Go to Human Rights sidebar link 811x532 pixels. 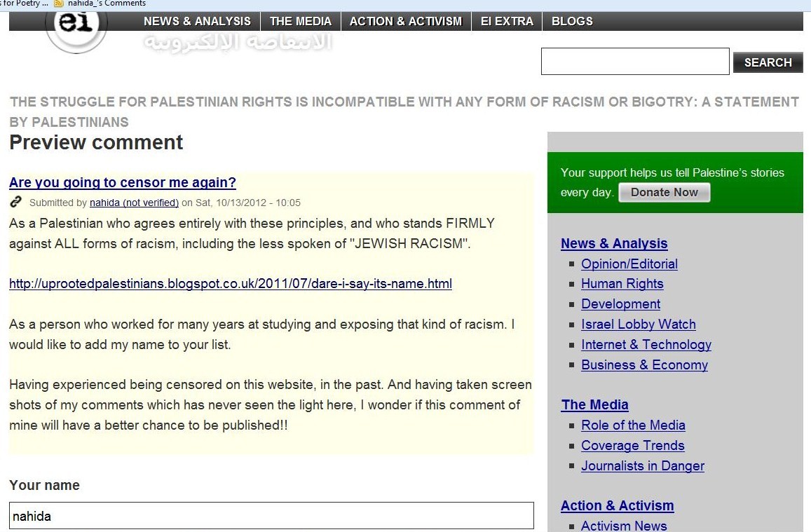(x=622, y=284)
